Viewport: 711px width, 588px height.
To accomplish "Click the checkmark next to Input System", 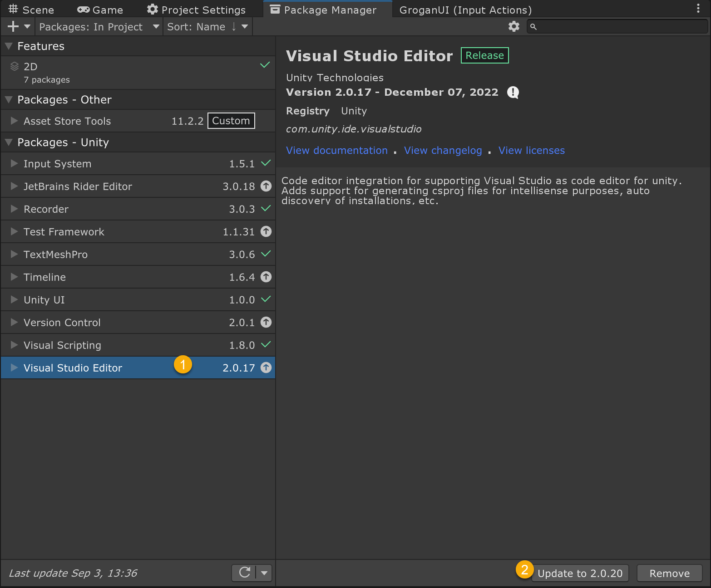I will click(x=266, y=163).
